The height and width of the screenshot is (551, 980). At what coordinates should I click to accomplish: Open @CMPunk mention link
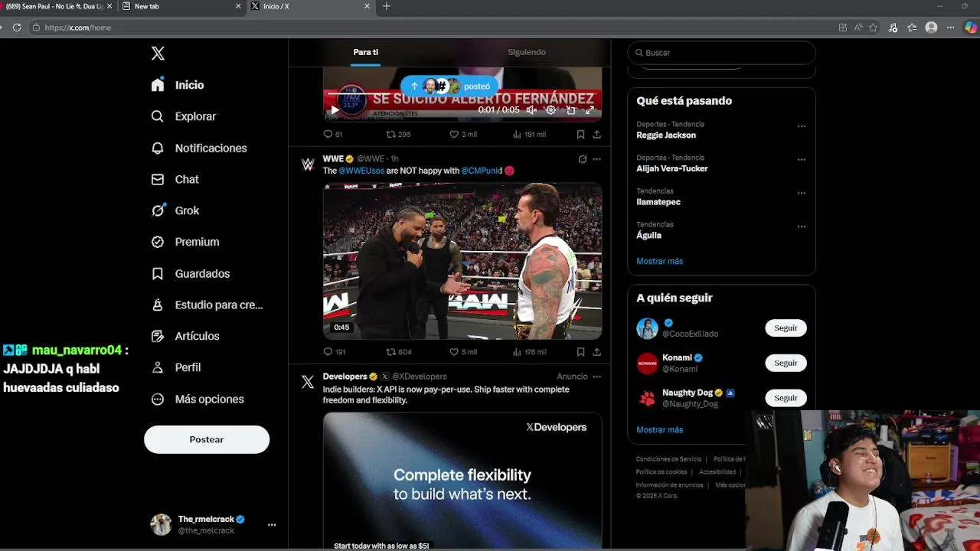481,171
